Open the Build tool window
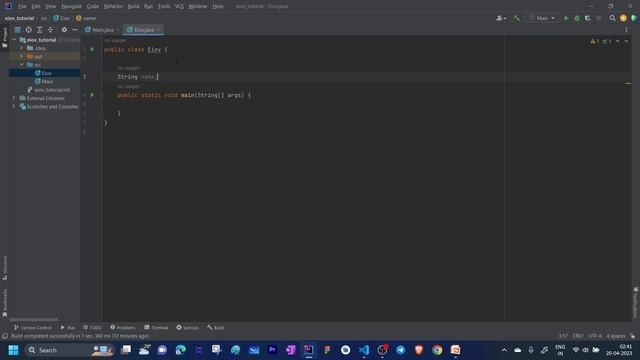Image resolution: width=640 pixels, height=360 pixels. coord(216,327)
